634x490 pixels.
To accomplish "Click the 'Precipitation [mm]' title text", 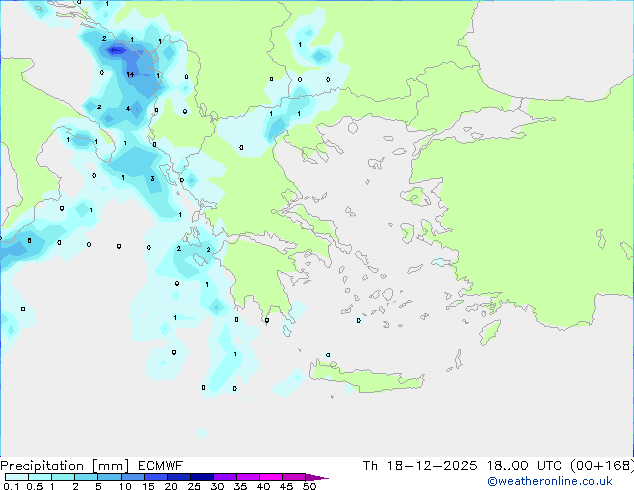I will [x=65, y=466].
